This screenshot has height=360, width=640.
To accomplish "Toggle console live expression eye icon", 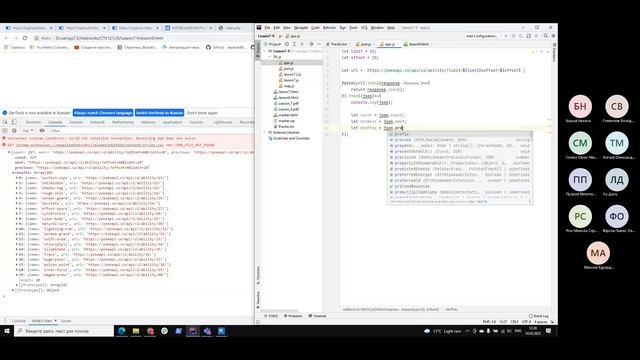I will point(42,131).
